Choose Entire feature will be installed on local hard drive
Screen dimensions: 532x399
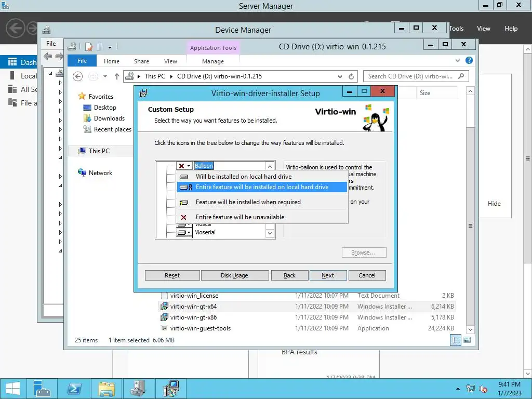(x=262, y=187)
